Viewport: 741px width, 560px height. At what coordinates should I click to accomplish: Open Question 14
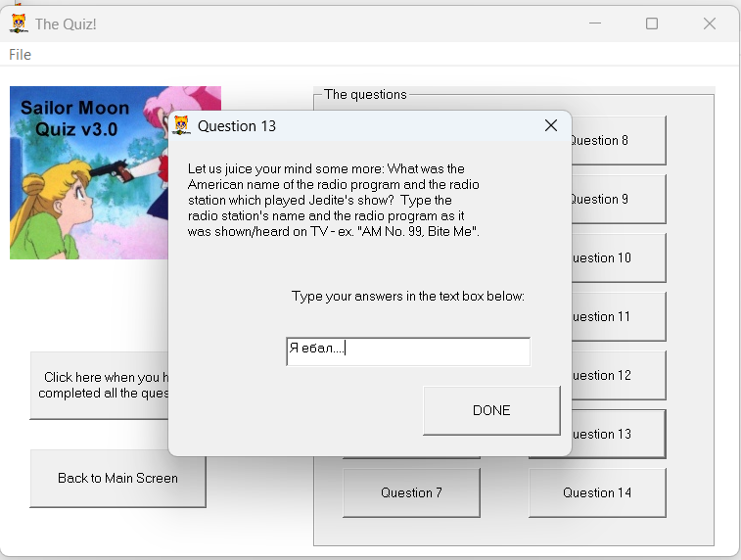[597, 492]
